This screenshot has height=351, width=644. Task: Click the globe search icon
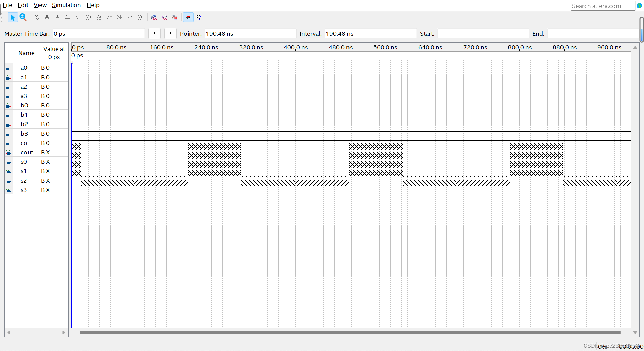point(639,6)
